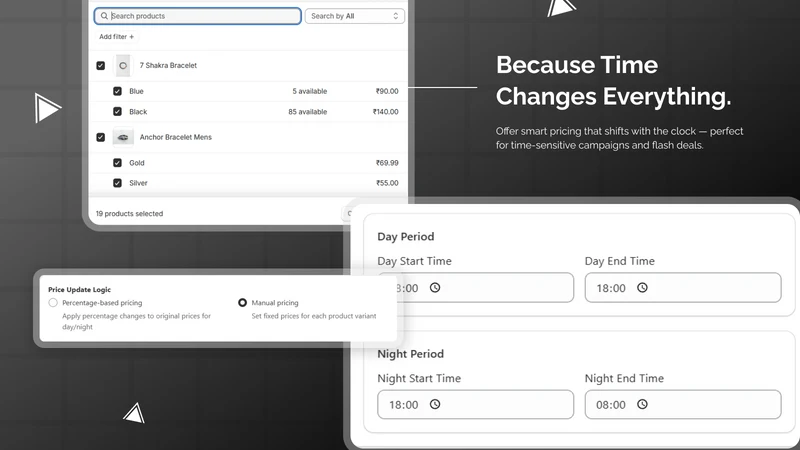Click the ₹90.00 price of Blue
The image size is (800, 450).
click(x=387, y=91)
